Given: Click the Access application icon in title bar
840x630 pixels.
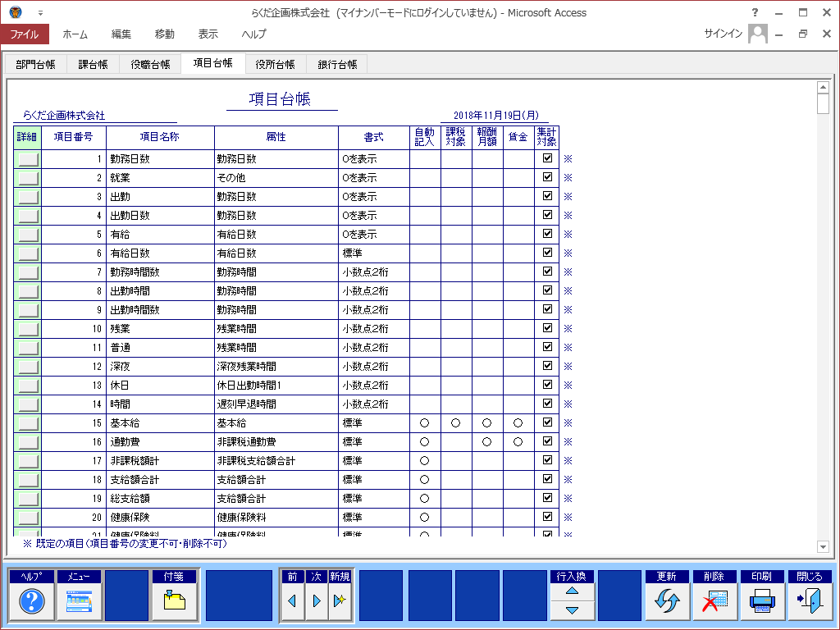Looking at the screenshot, I should [x=16, y=12].
